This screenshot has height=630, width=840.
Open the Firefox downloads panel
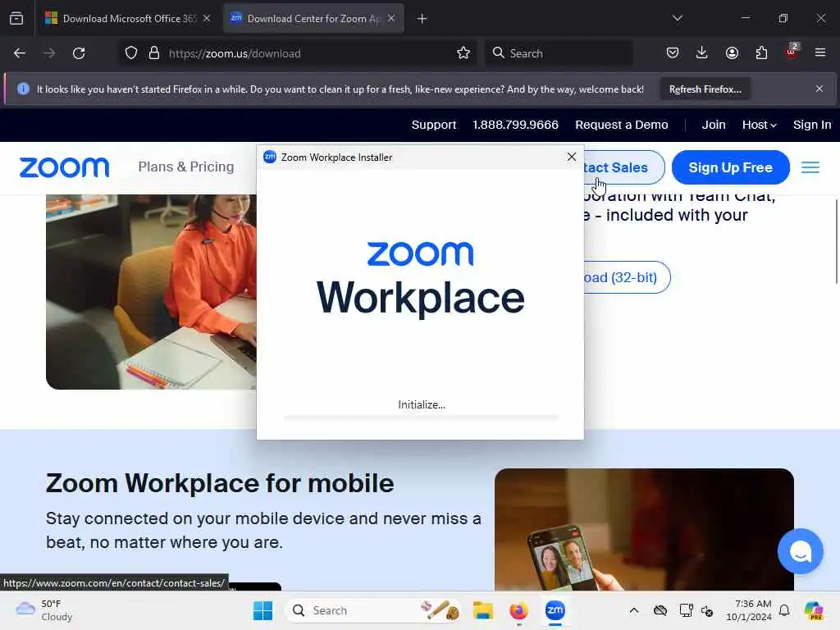pyautogui.click(x=702, y=52)
